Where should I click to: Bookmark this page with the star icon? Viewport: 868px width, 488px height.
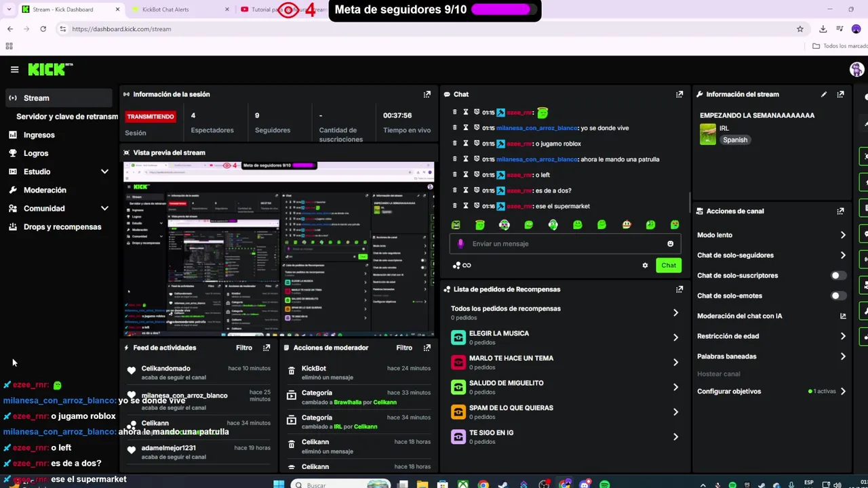coord(800,29)
